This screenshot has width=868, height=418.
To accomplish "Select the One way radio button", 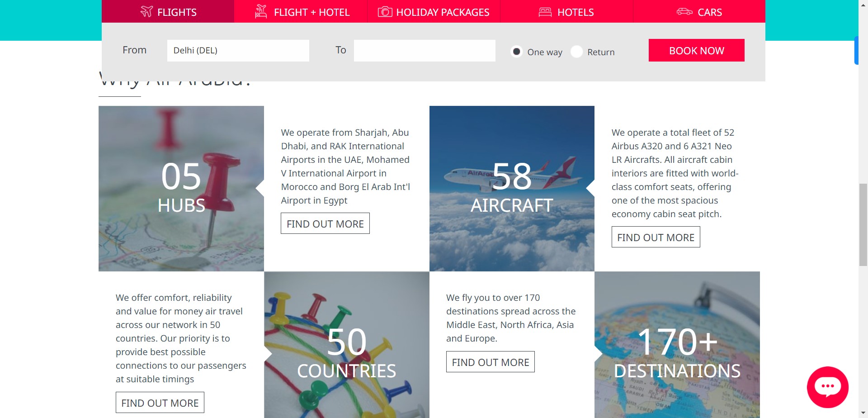I will pos(516,52).
